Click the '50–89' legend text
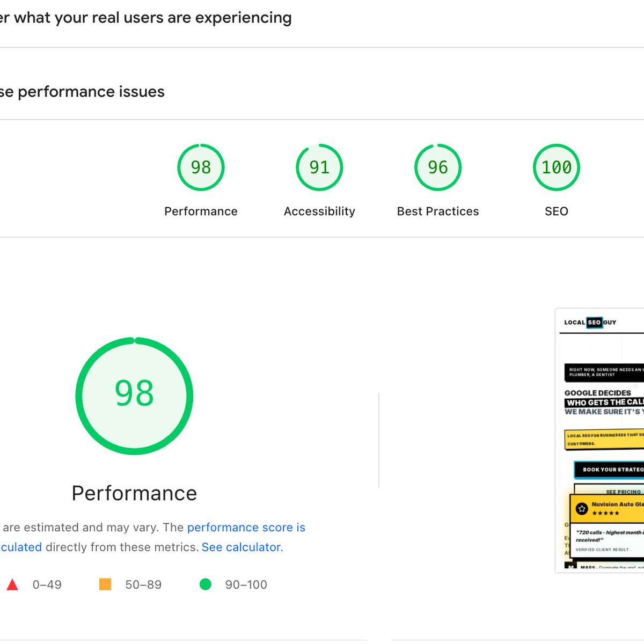 point(143,585)
